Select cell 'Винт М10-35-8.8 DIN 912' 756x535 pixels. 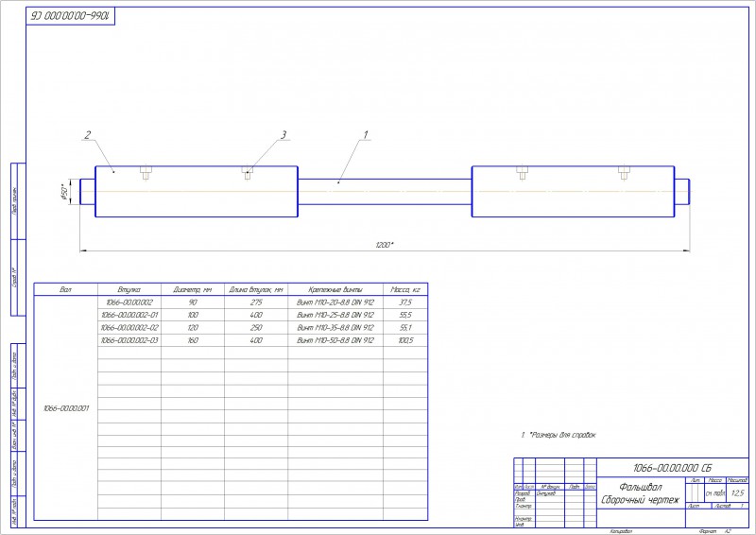tap(335, 327)
